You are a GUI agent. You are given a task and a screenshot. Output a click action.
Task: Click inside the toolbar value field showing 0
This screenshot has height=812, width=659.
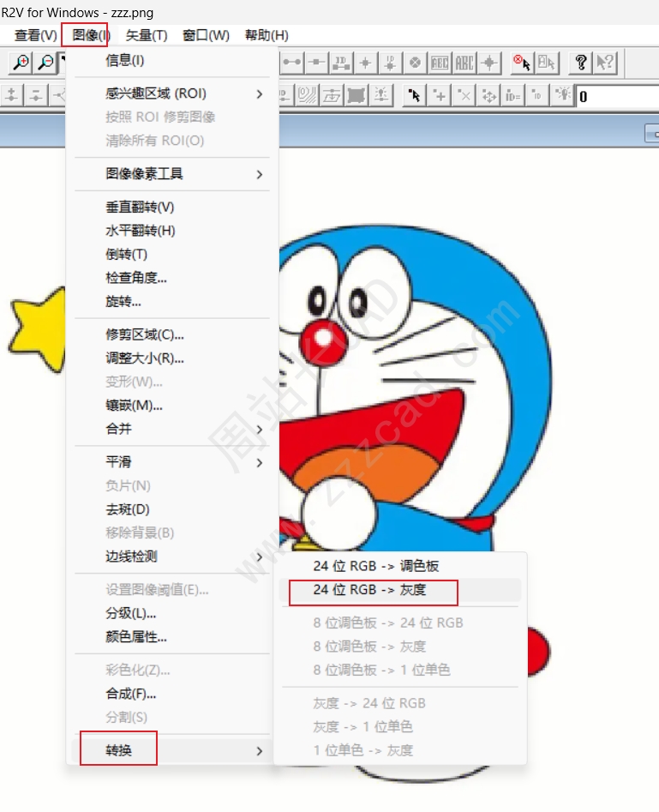(619, 96)
